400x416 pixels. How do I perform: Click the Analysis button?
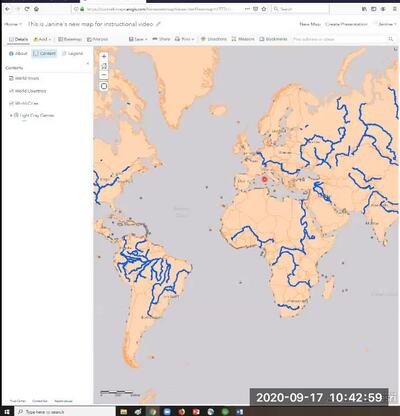point(97,39)
